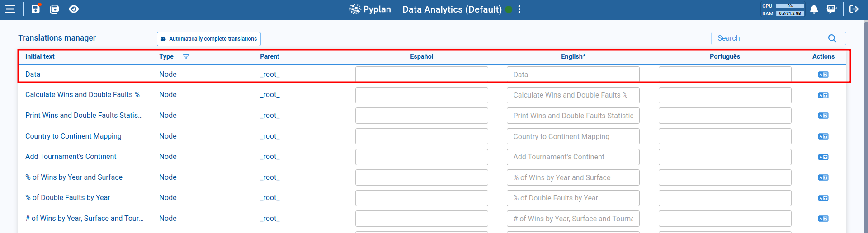Image resolution: width=868 pixels, height=233 pixels.
Task: Click the RAM usage bar
Action: click(790, 14)
